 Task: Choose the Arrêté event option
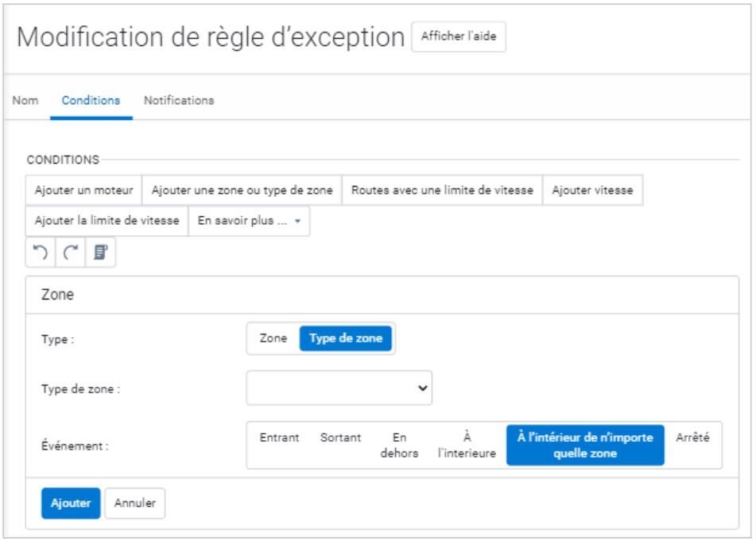(x=692, y=437)
